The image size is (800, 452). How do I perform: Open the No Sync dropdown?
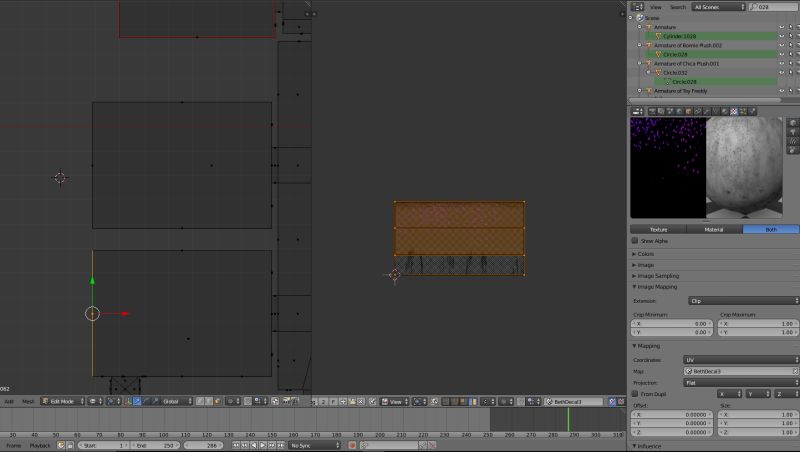314,445
